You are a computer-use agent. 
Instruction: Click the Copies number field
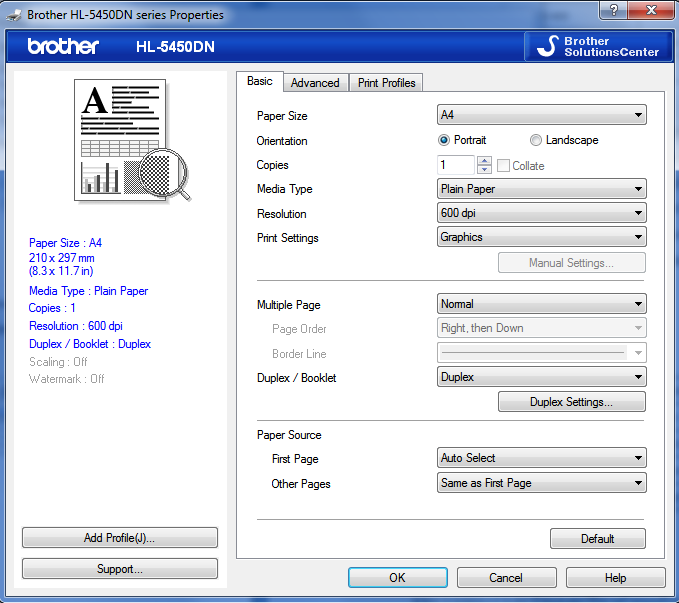click(x=456, y=165)
